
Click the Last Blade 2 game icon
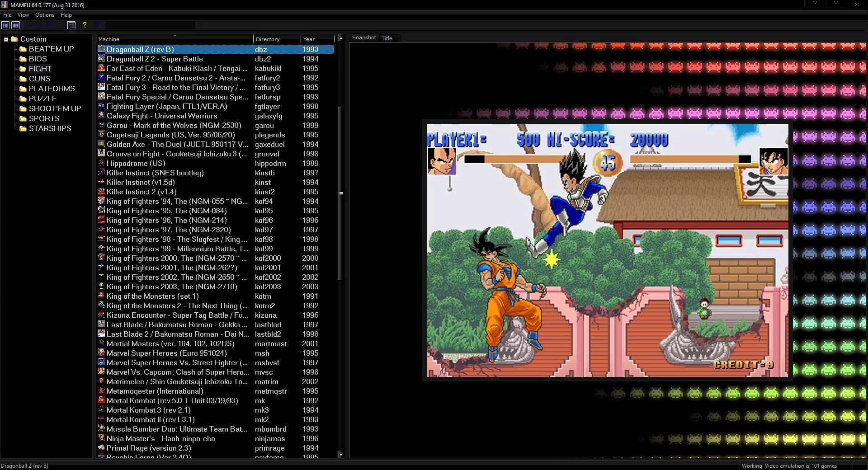pyautogui.click(x=101, y=334)
